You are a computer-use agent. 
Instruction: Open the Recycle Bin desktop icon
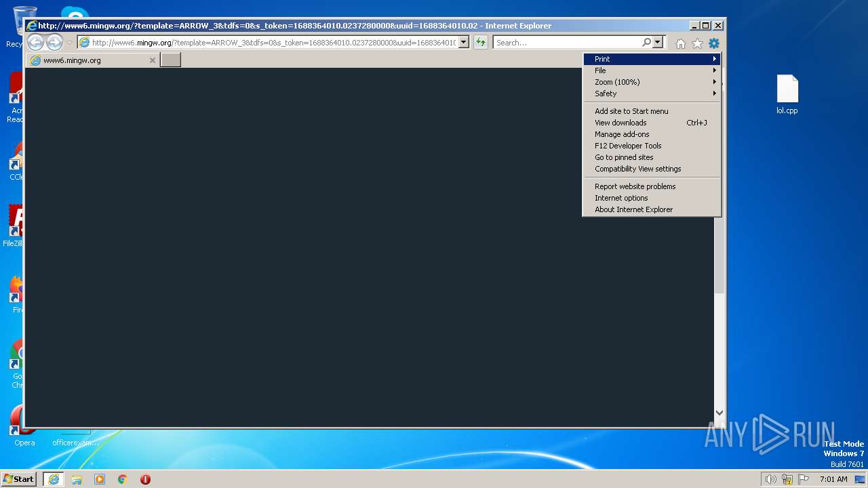coord(24,27)
